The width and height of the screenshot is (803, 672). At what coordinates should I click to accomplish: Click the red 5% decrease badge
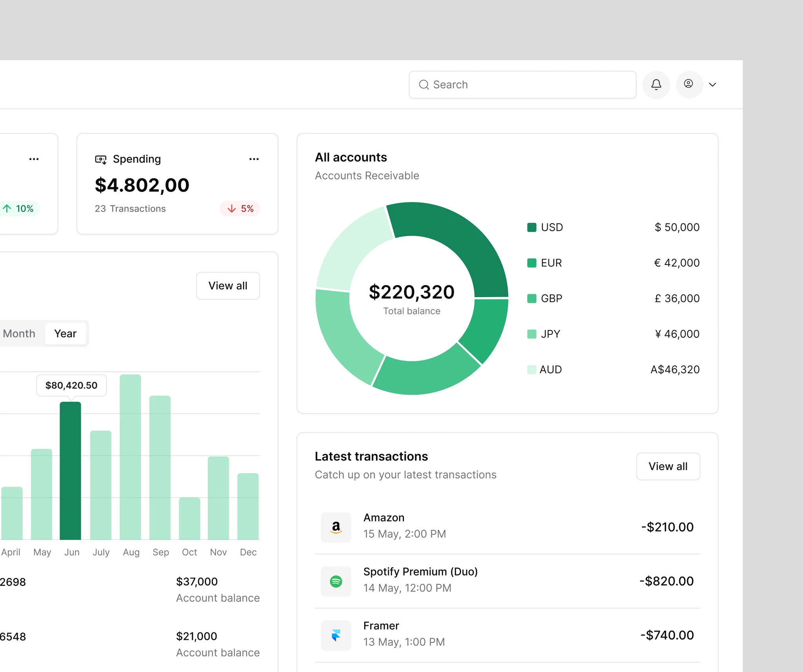point(240,209)
